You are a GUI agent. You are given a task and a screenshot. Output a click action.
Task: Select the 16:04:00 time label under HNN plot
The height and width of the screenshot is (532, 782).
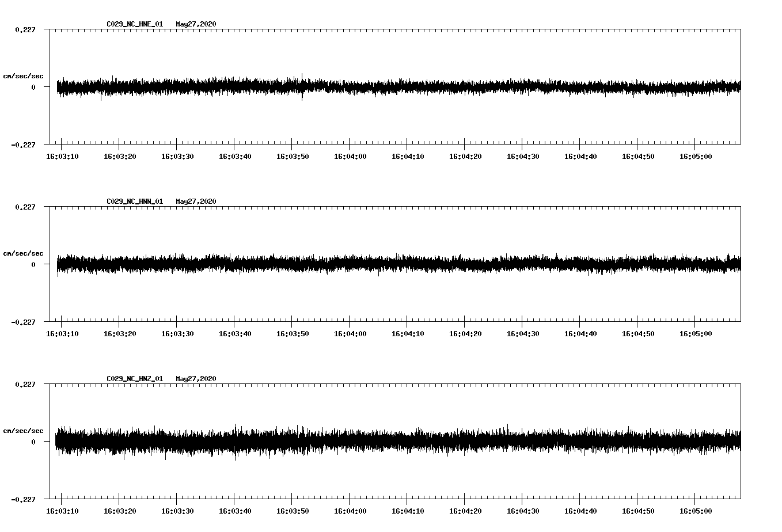(x=350, y=333)
